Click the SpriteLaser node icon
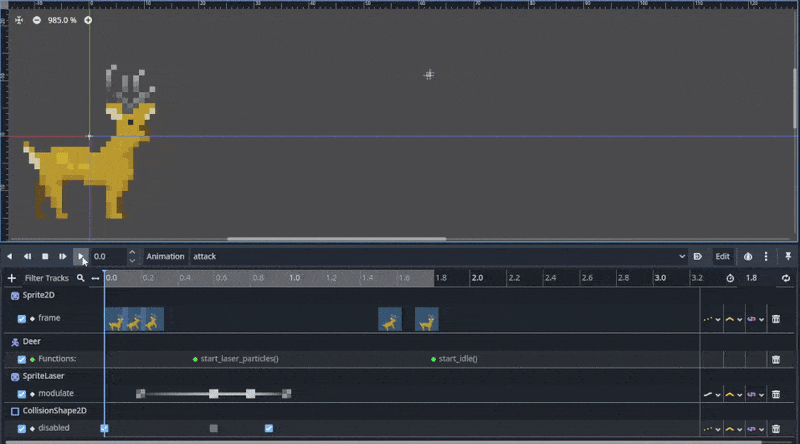Screen dimensions: 800x444 (15, 377)
